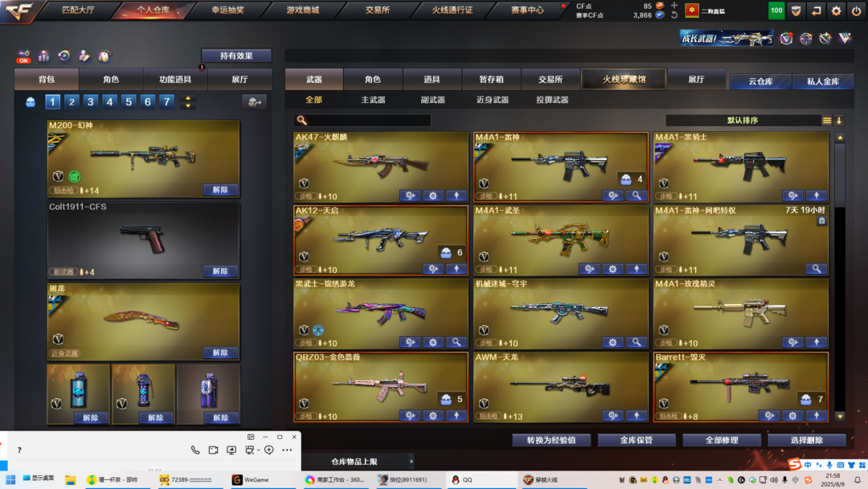Open the 赛事中心 top menu
868x489 pixels.
tap(527, 10)
